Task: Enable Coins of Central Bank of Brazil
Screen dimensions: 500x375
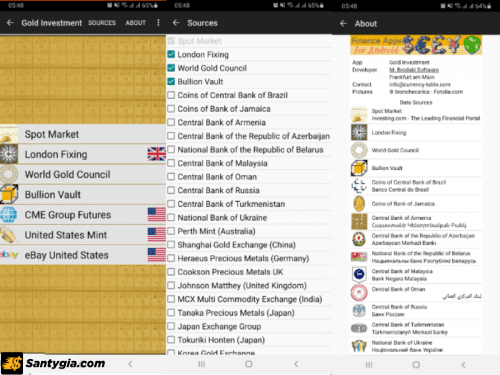Action: (171, 95)
